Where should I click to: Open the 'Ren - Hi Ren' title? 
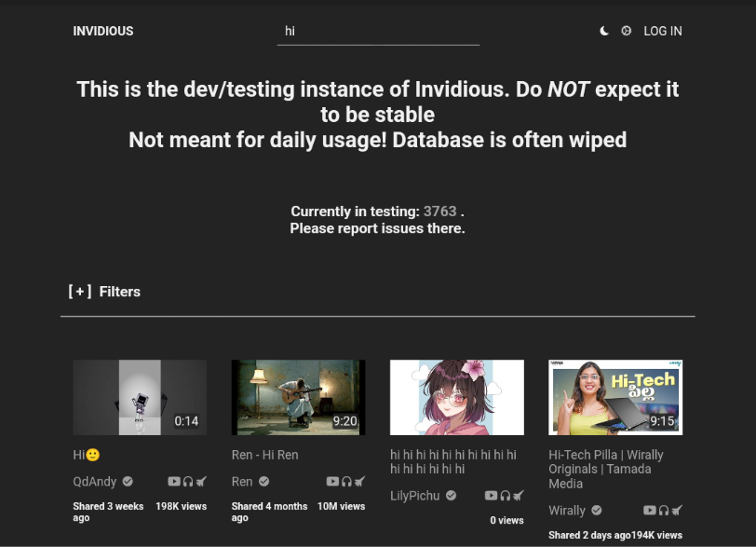click(264, 455)
